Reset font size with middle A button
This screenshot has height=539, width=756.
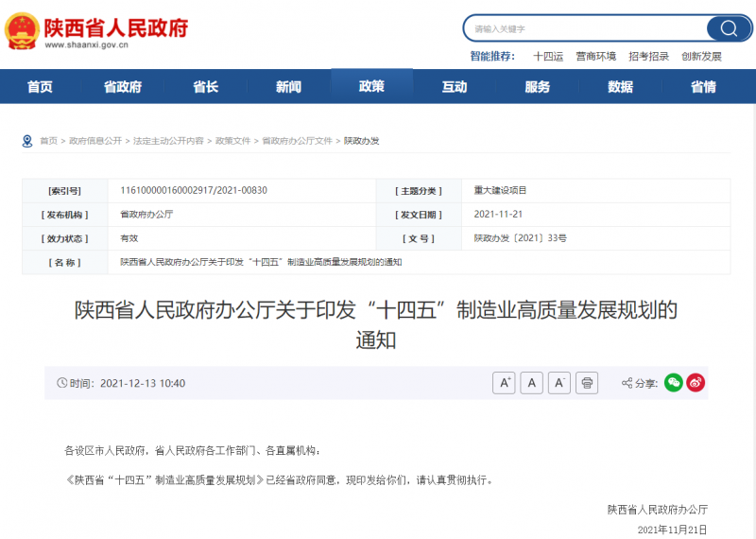tap(531, 383)
